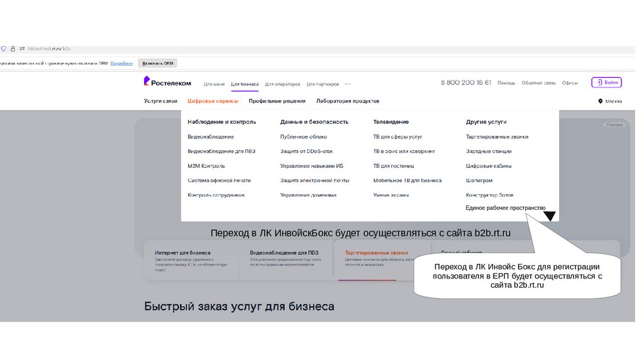Open ТВ в офис или коворкинг entry

[x=404, y=151]
